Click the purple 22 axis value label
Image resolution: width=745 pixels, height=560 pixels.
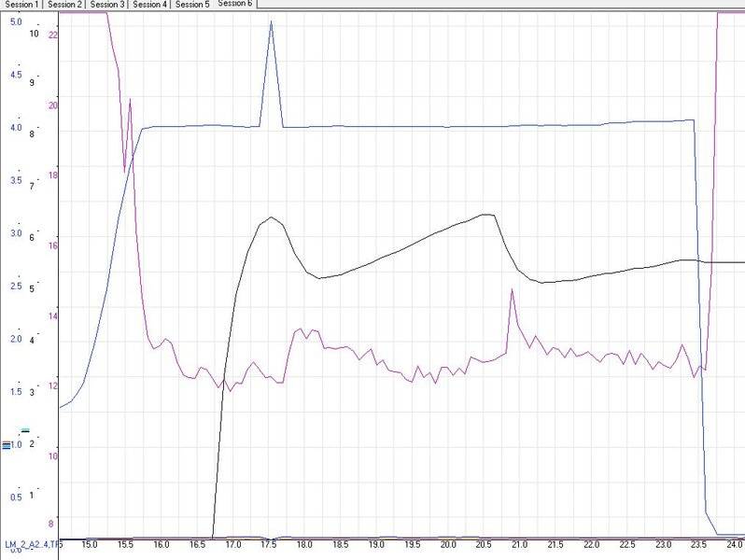pyautogui.click(x=53, y=35)
